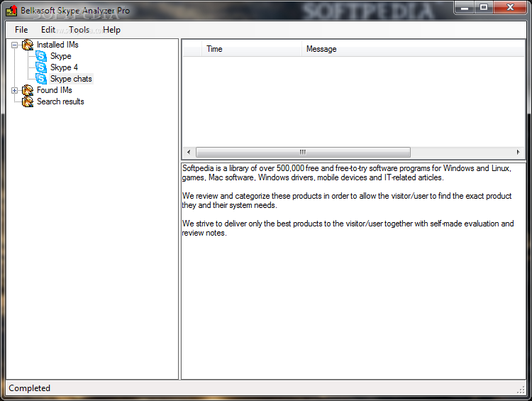The image size is (532, 401).
Task: Open the Tools menu
Action: coord(79,30)
